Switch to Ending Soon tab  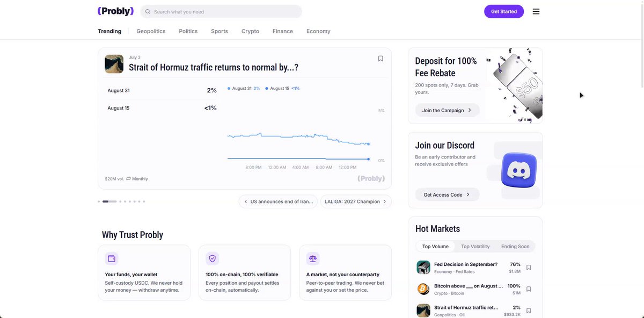[515, 247]
